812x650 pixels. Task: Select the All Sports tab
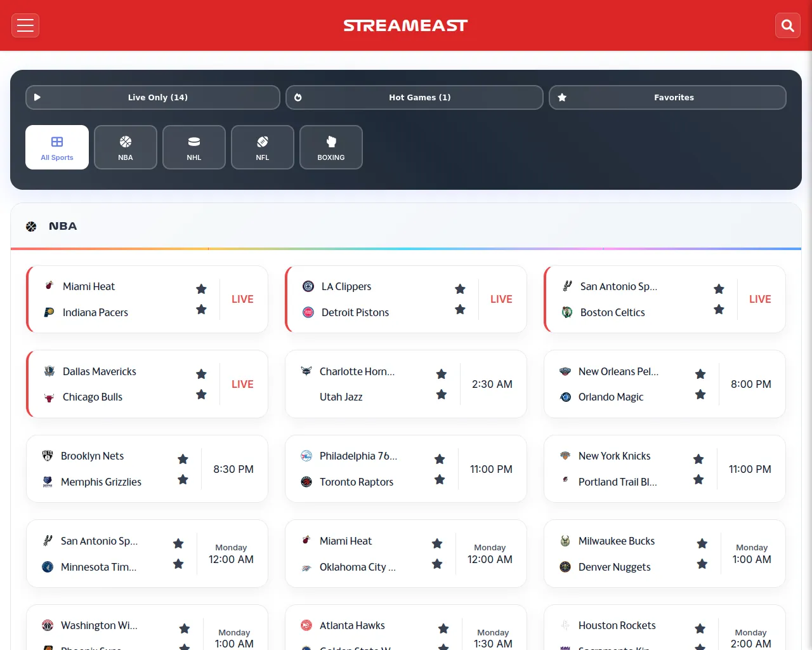coord(57,147)
